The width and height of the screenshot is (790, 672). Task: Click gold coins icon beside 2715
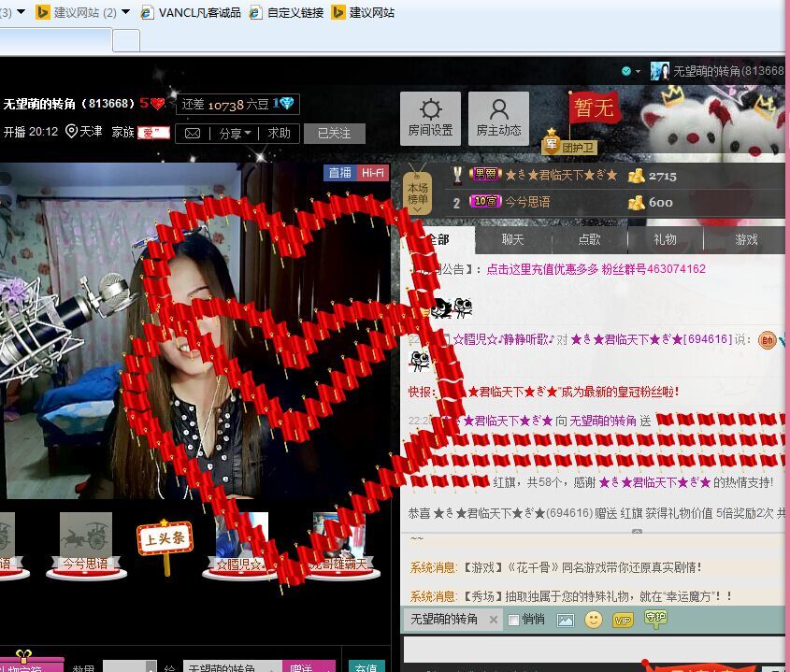(x=636, y=176)
